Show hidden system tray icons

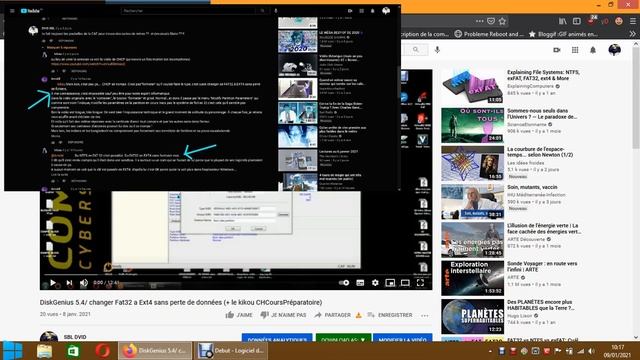click(x=490, y=351)
